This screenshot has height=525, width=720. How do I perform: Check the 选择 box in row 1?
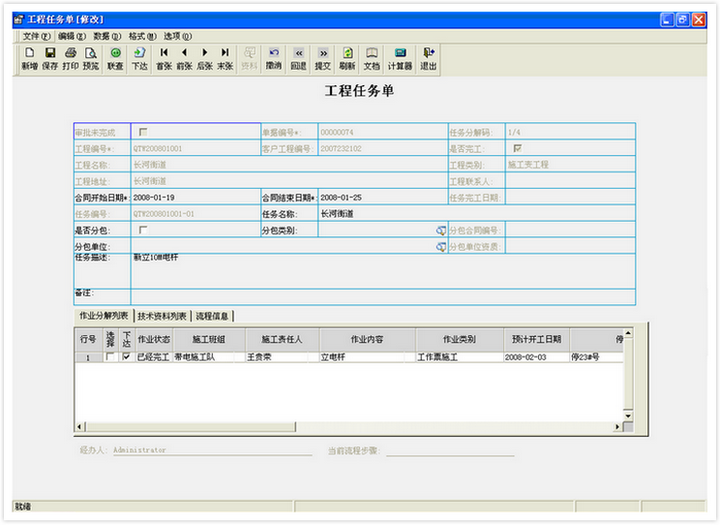(x=110, y=357)
